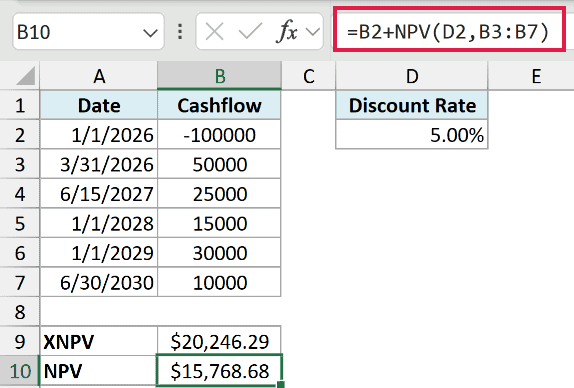Click the Discount Rate header cell
Image resolution: width=574 pixels, height=388 pixels.
[412, 105]
